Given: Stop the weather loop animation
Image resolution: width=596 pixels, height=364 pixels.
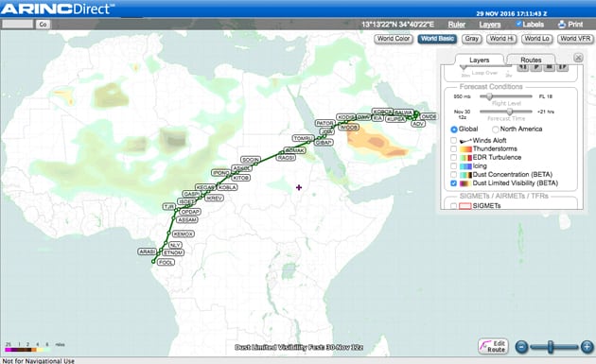Looking at the screenshot, I should coord(550,67).
